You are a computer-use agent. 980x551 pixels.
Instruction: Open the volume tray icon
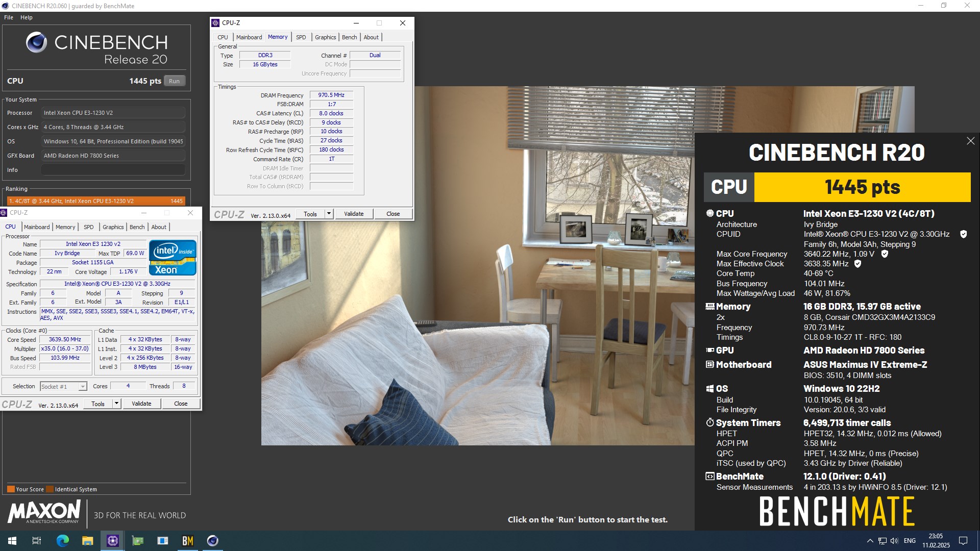click(x=894, y=541)
